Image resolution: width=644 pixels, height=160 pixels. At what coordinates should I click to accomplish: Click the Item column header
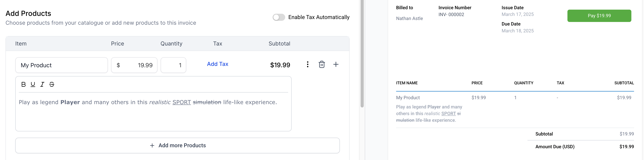[x=21, y=44]
